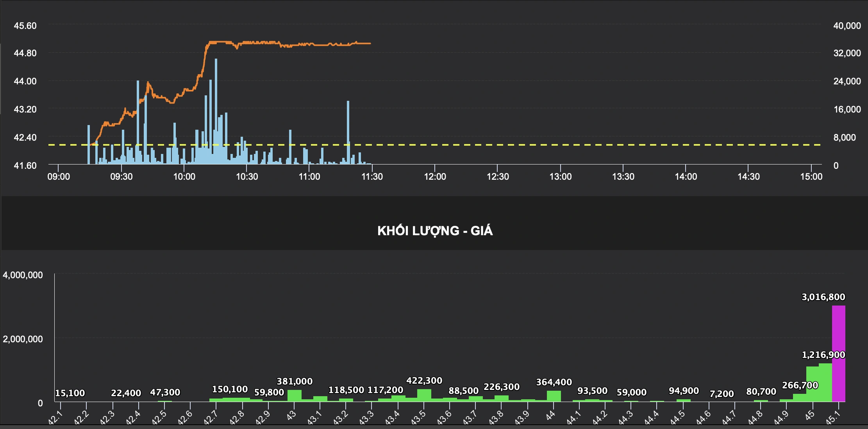Screen dimensions: 868x429
Task: Click the 09:00 time axis label
Action: pos(59,177)
